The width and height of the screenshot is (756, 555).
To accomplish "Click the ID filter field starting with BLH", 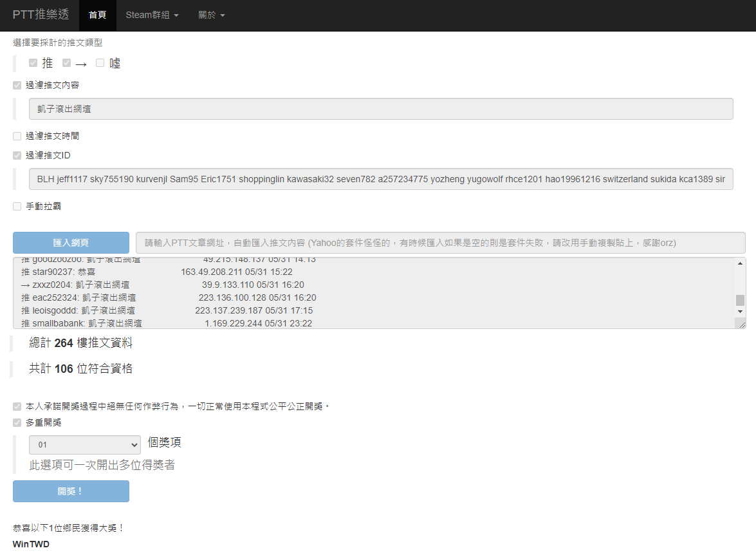I will [381, 179].
